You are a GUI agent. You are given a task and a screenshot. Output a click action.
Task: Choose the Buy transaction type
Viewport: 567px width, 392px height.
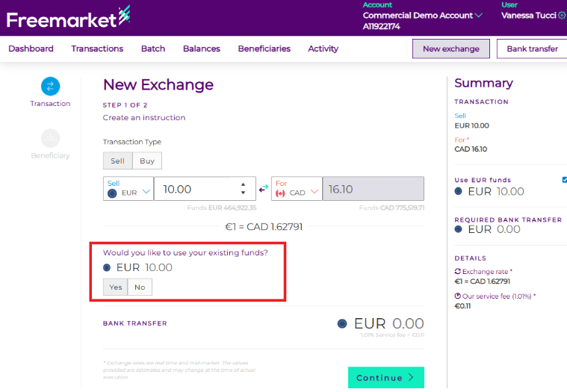pos(147,161)
